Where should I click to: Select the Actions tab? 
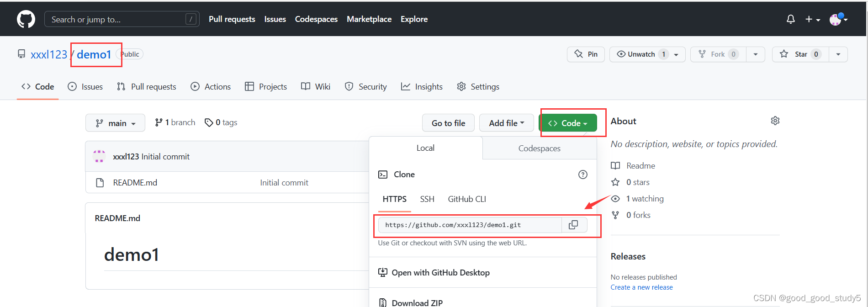(211, 87)
